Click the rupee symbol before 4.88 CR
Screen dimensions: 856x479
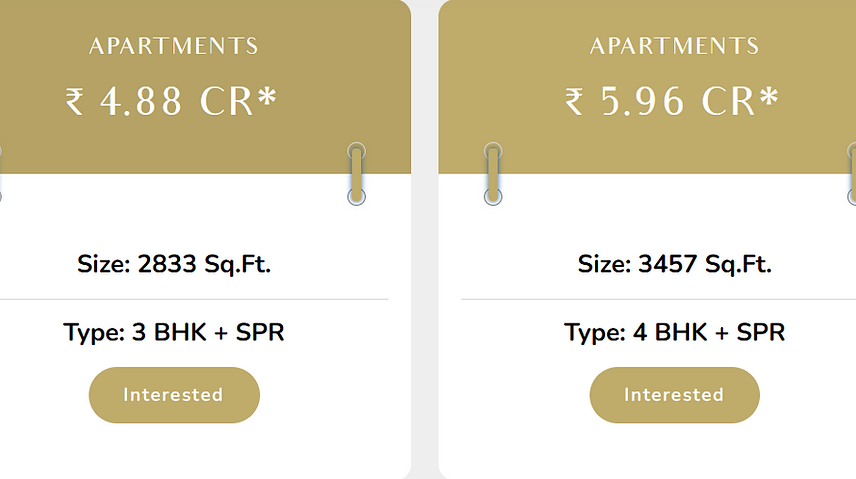coord(75,102)
